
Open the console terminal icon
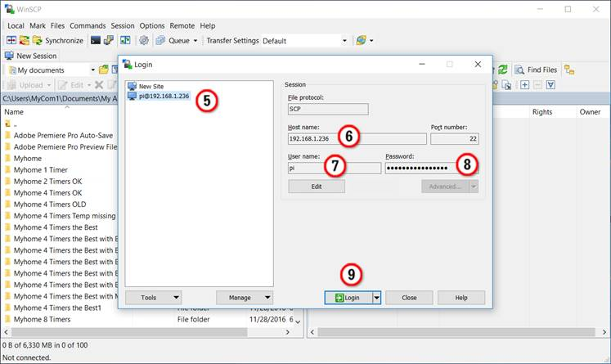(x=96, y=40)
